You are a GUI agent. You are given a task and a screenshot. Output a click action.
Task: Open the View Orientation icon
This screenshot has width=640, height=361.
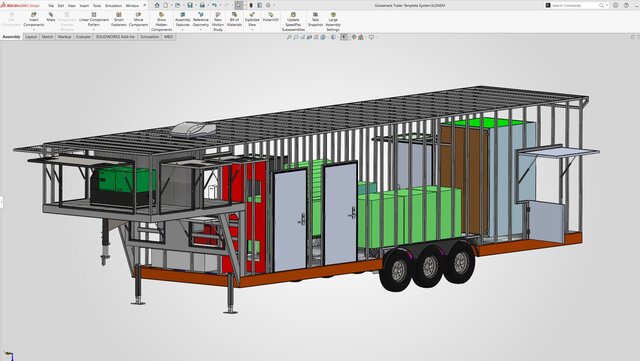tap(323, 37)
